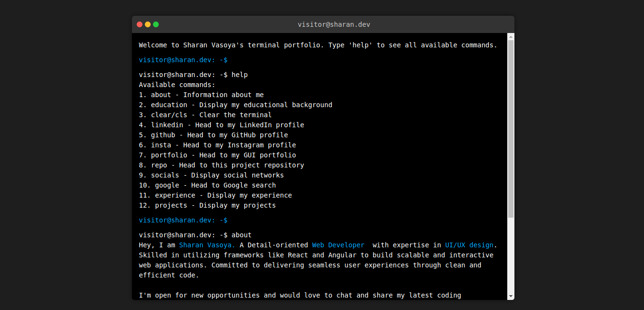This screenshot has height=310, width=644.
Task: Follow the blue 'Web Developer' text
Action: (x=338, y=245)
